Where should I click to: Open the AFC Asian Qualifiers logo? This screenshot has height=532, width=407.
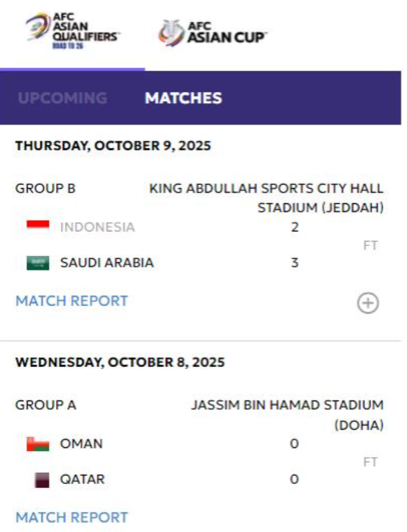(x=73, y=32)
